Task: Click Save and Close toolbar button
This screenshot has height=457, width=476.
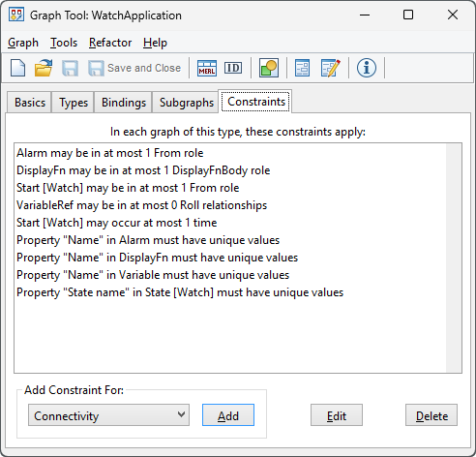Action: (x=134, y=68)
